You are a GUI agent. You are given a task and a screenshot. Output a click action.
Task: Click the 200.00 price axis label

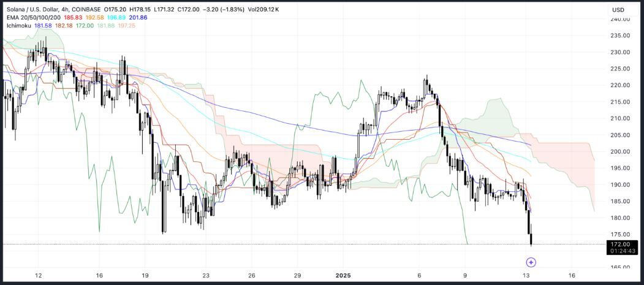pyautogui.click(x=619, y=151)
